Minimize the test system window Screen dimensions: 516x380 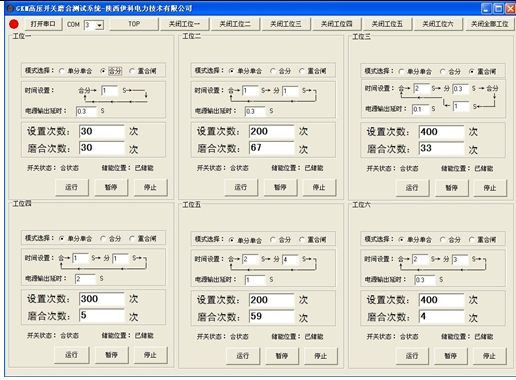[x=486, y=8]
